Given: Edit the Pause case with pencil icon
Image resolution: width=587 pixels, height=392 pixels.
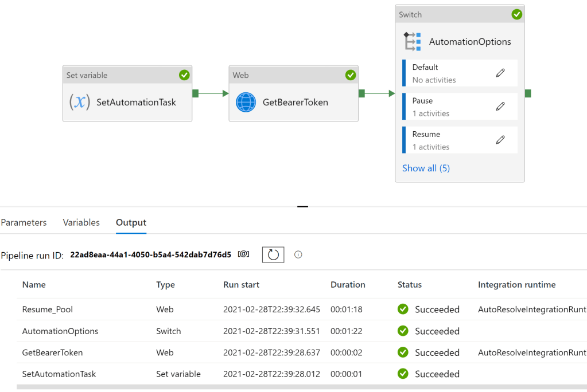Looking at the screenshot, I should pos(500,106).
